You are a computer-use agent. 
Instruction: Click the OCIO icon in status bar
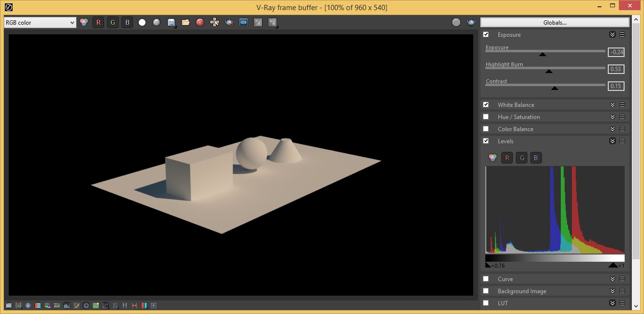click(115, 305)
